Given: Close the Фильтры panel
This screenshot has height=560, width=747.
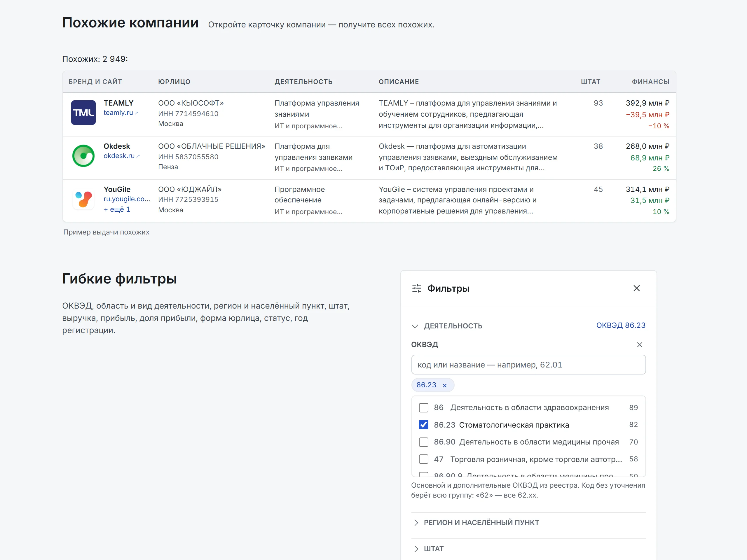Looking at the screenshot, I should tap(636, 288).
